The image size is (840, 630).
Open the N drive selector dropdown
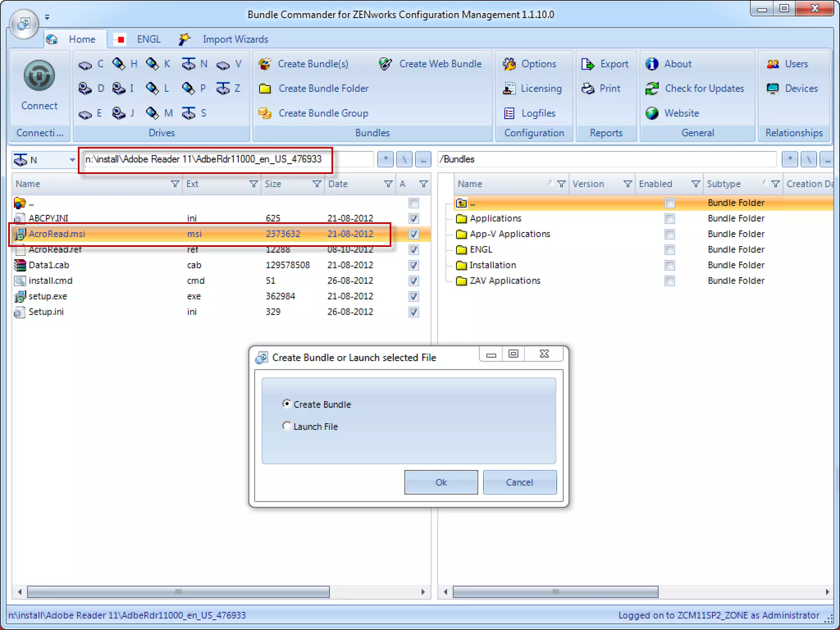pos(72,160)
